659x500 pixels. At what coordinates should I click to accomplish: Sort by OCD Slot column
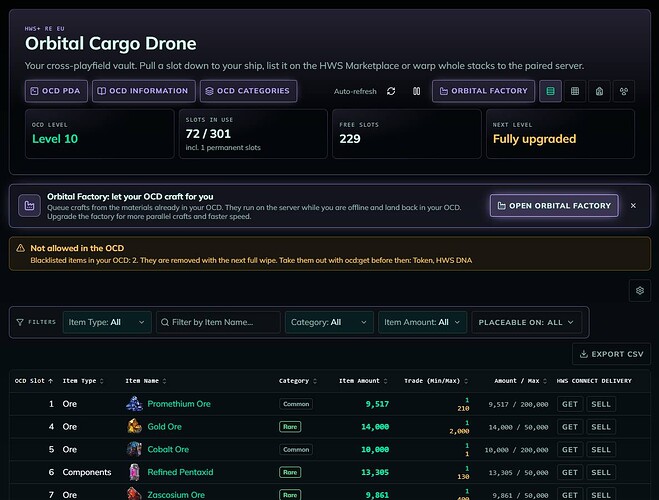(x=34, y=381)
